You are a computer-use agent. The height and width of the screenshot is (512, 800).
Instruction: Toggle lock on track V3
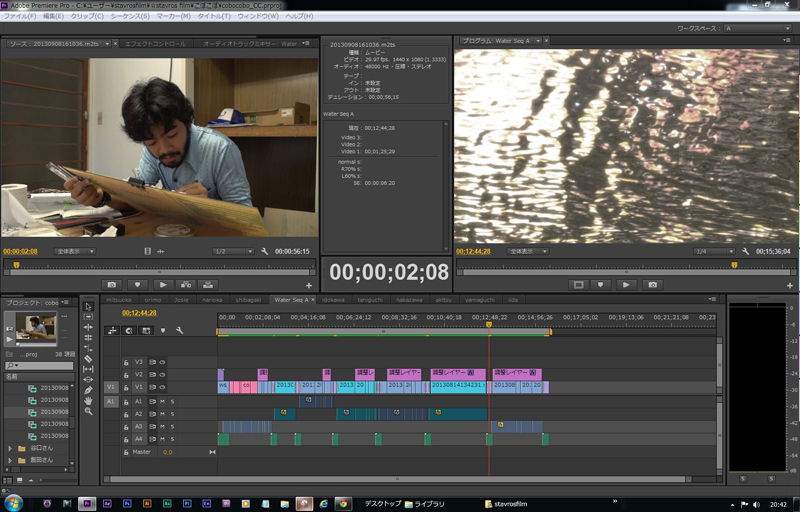click(126, 362)
